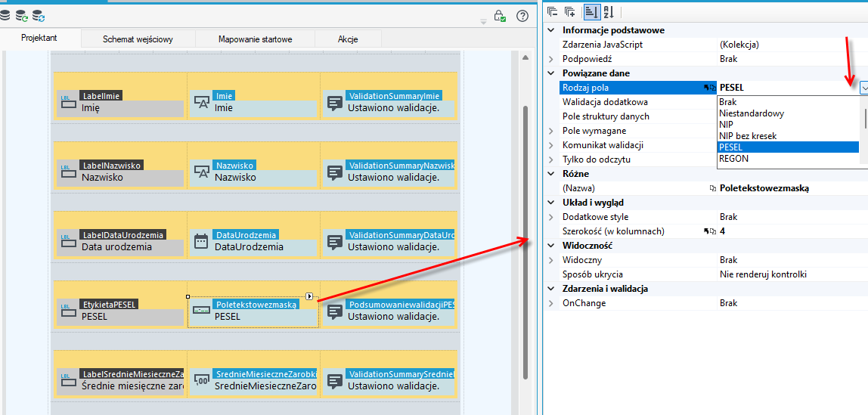
Task: Click binding icons in Rodzaj pola row
Action: click(x=709, y=88)
